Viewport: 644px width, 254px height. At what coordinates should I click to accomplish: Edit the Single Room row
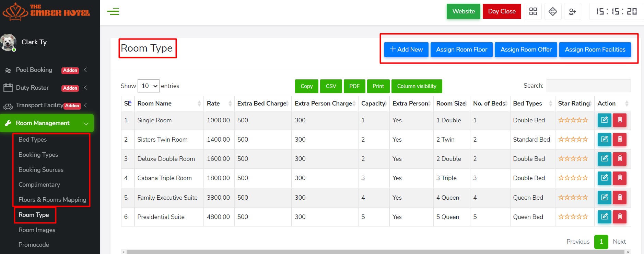[x=604, y=120]
